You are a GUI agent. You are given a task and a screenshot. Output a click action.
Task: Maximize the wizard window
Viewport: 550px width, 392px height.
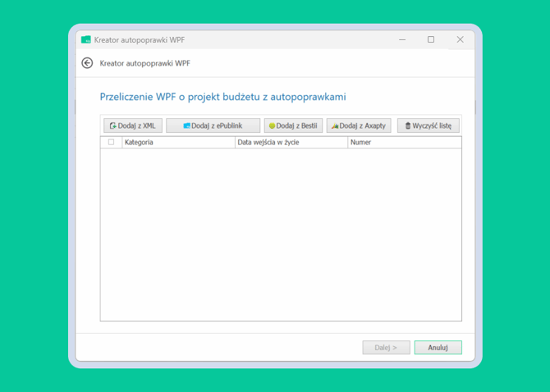pos(431,39)
